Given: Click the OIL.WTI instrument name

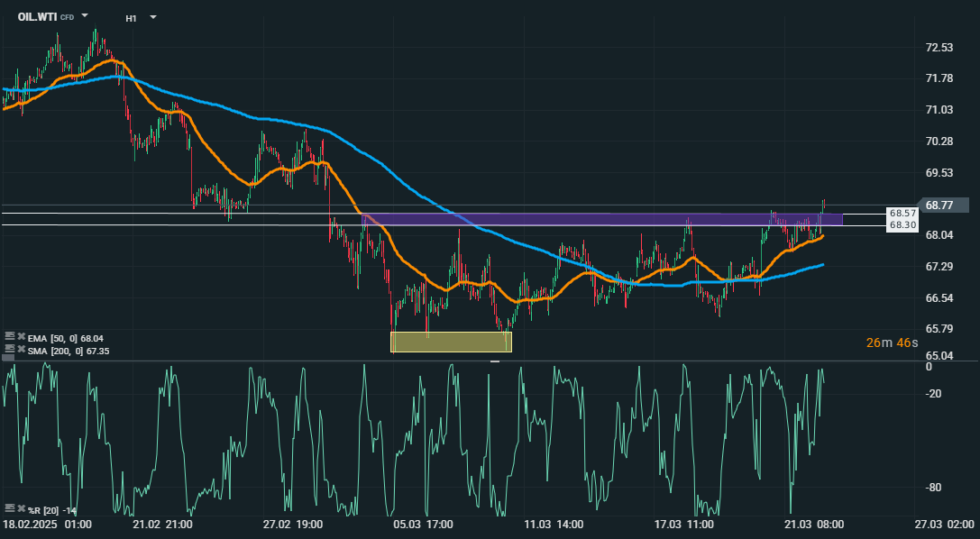Looking at the screenshot, I should [37, 16].
